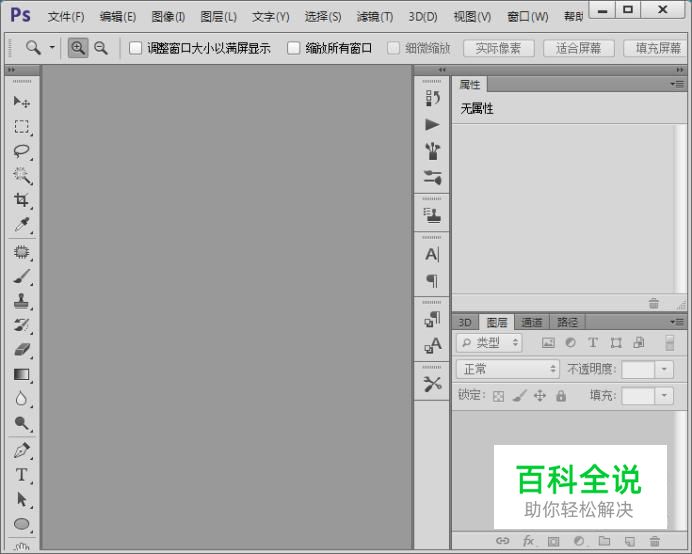Expand the left tools panel arrows
This screenshot has height=554, width=692.
point(11,70)
